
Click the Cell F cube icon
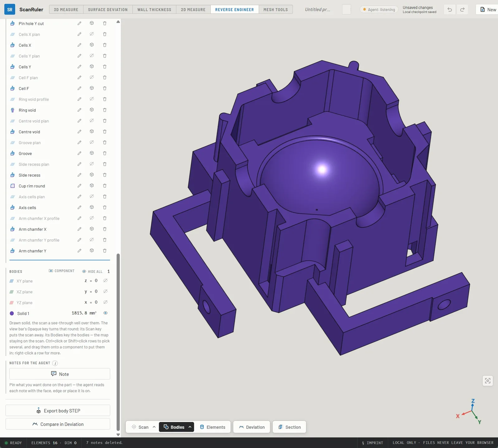(x=92, y=88)
